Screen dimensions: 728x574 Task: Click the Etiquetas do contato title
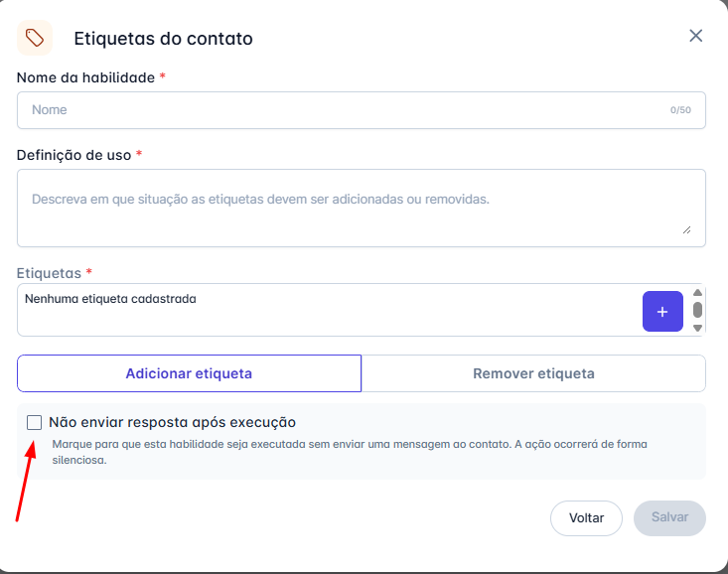tap(163, 39)
